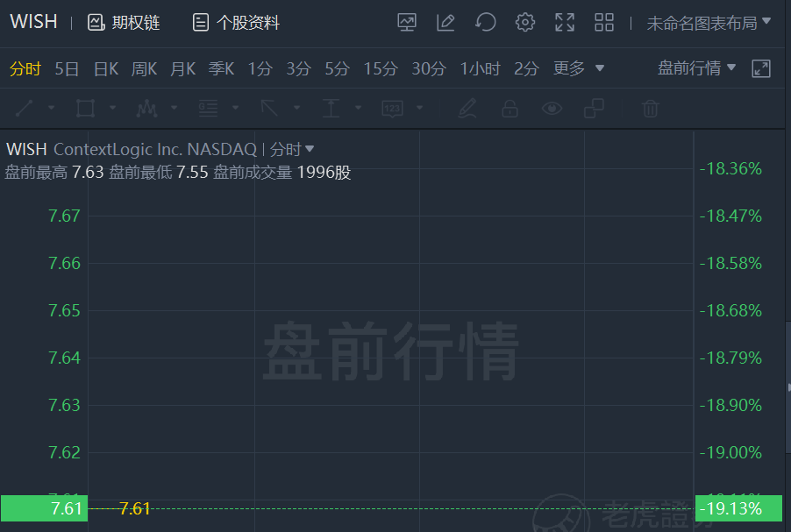
Task: Select the 1小时 interval
Action: (480, 68)
